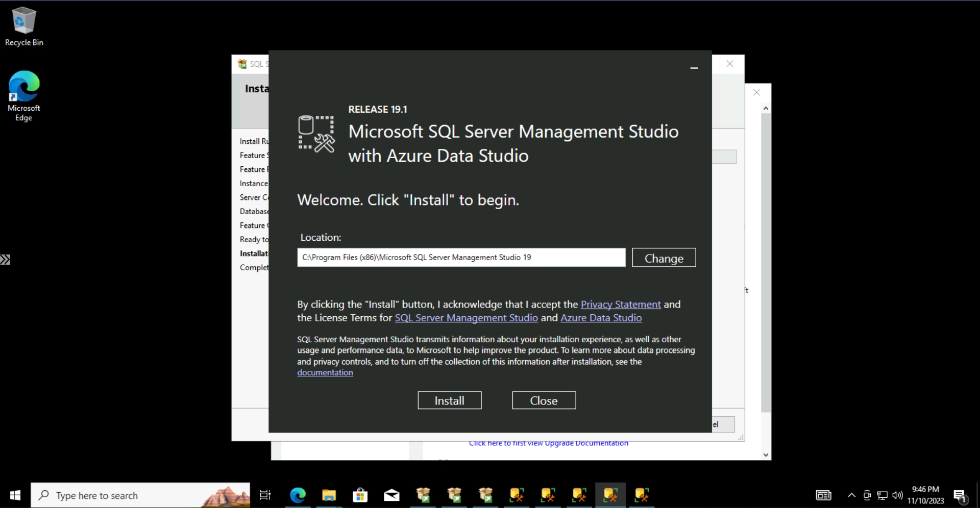Image resolution: width=980 pixels, height=508 pixels.
Task: Select the Database Engine step in setup sidebar
Action: coord(254,211)
